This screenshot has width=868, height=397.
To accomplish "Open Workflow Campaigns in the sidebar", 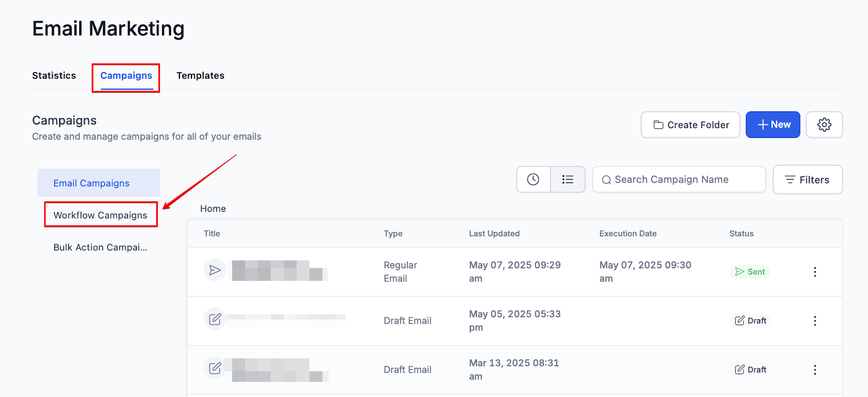I will pyautogui.click(x=100, y=215).
